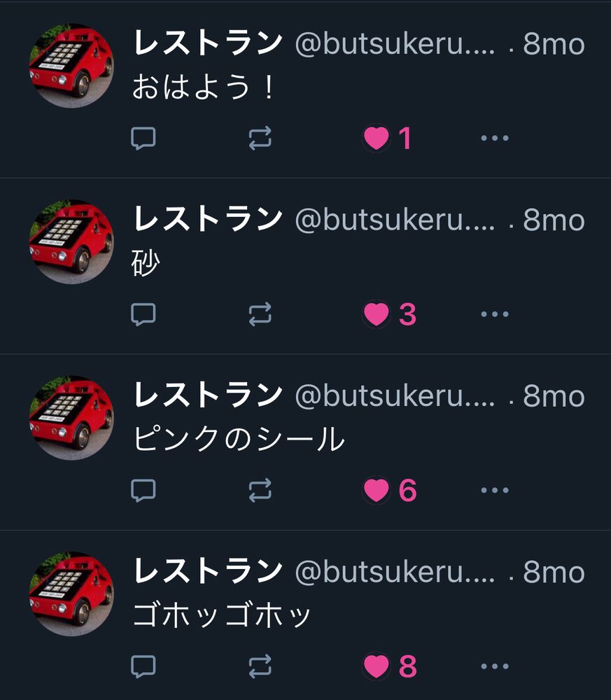Unlike the ゴホッゴホッ tweet with 8 likes
This screenshot has width=611, height=700.
(377, 666)
